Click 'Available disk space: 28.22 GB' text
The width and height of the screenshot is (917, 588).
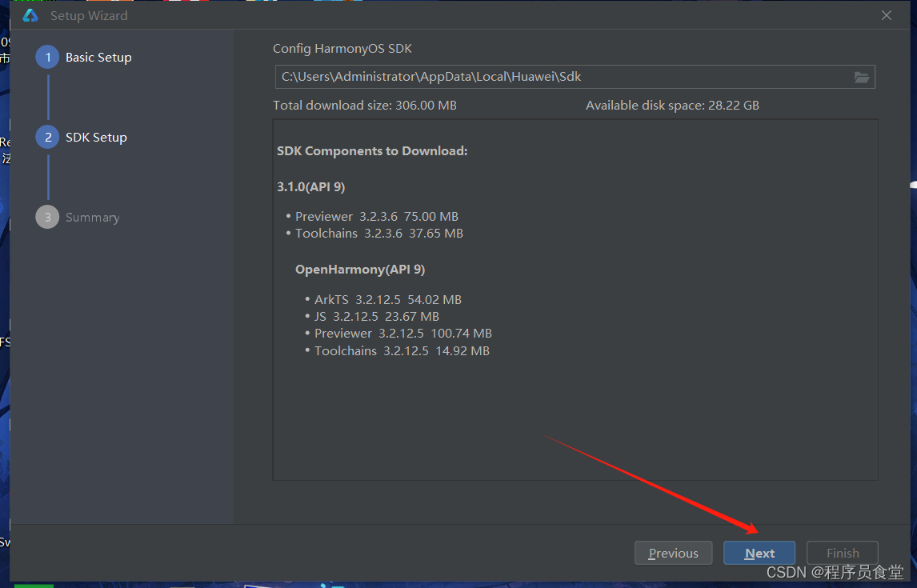672,106
